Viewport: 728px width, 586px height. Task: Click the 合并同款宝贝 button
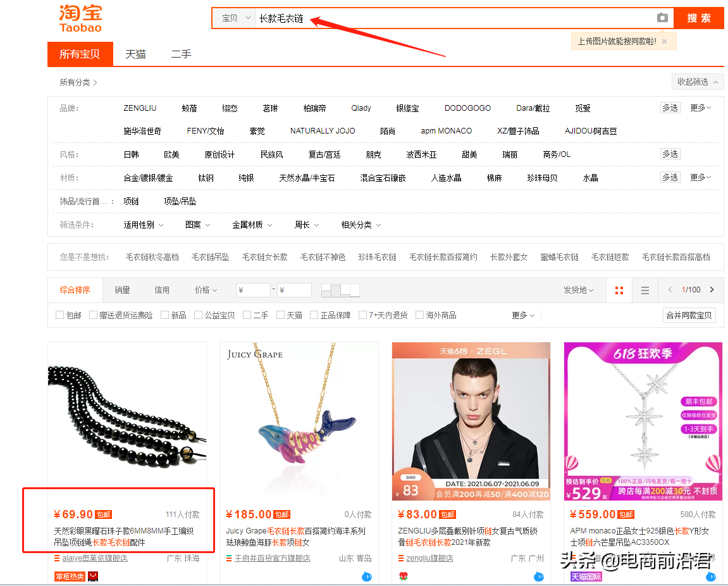(x=689, y=316)
